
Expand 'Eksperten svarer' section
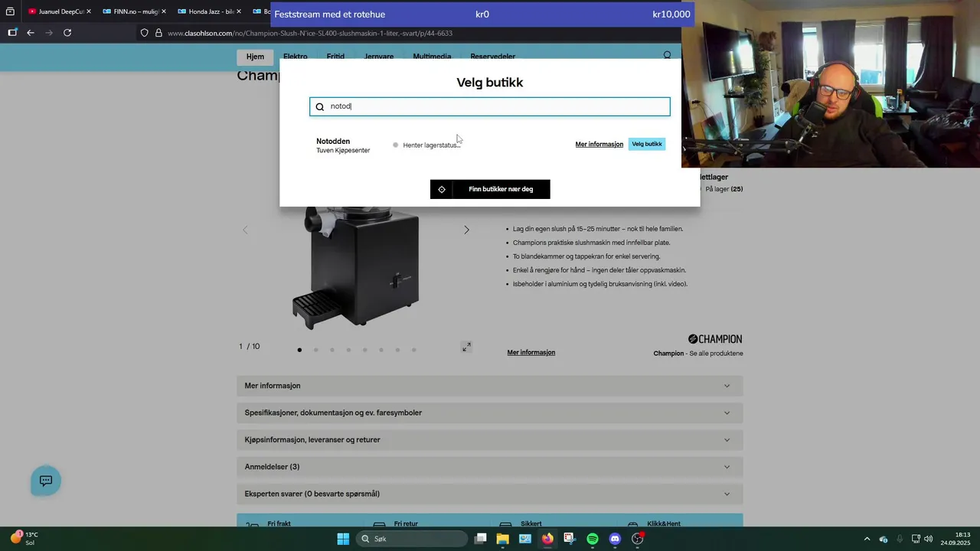[x=490, y=494]
